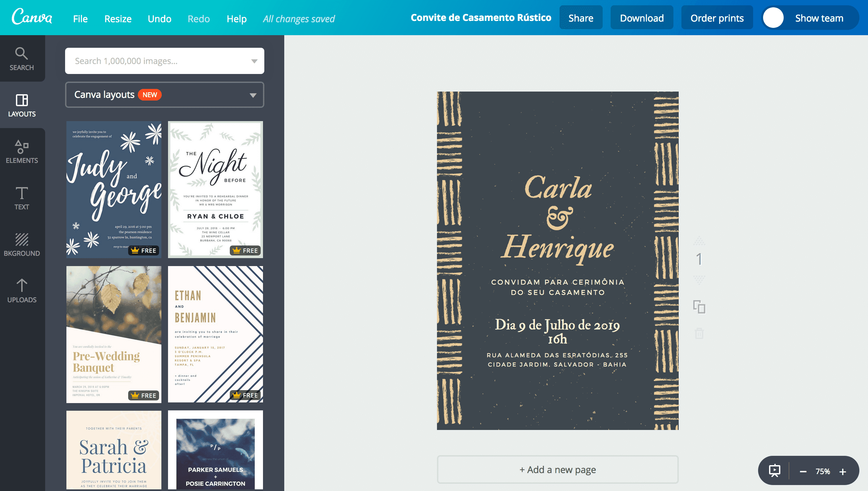
Task: Select the Ethan and Benjamin layout
Action: tap(216, 334)
